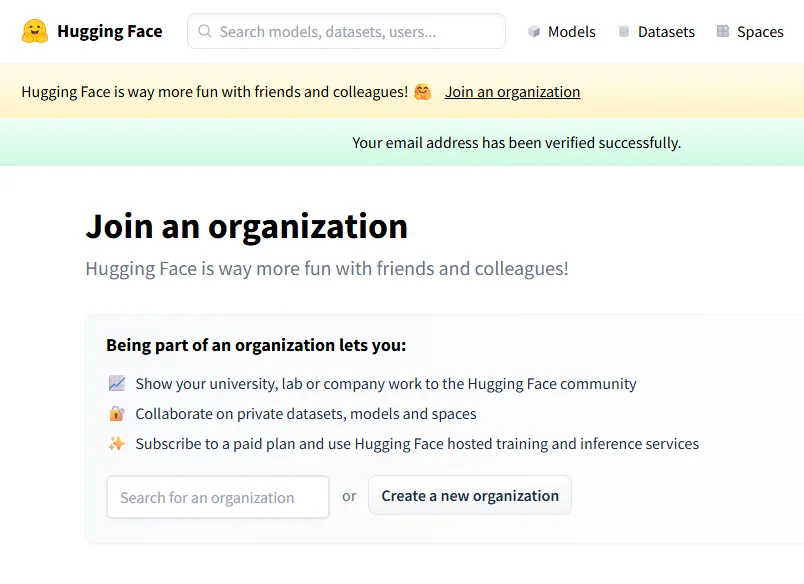The height and width of the screenshot is (584, 804).
Task: Click the Spaces grid icon
Action: pyautogui.click(x=723, y=32)
